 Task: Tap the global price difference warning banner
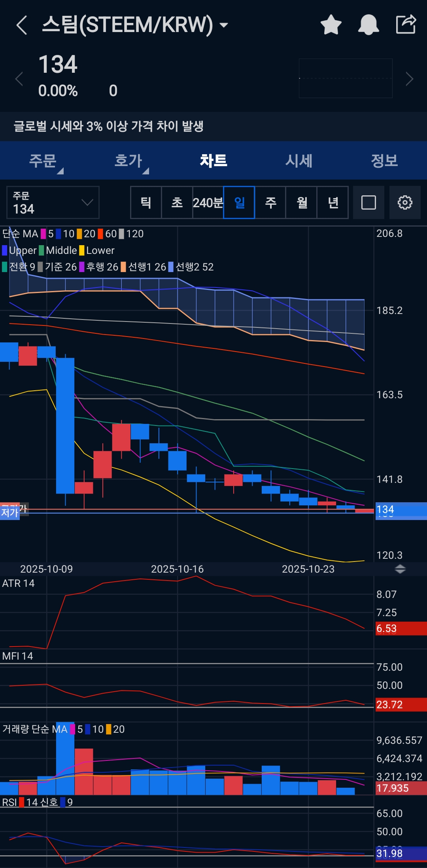[213, 127]
